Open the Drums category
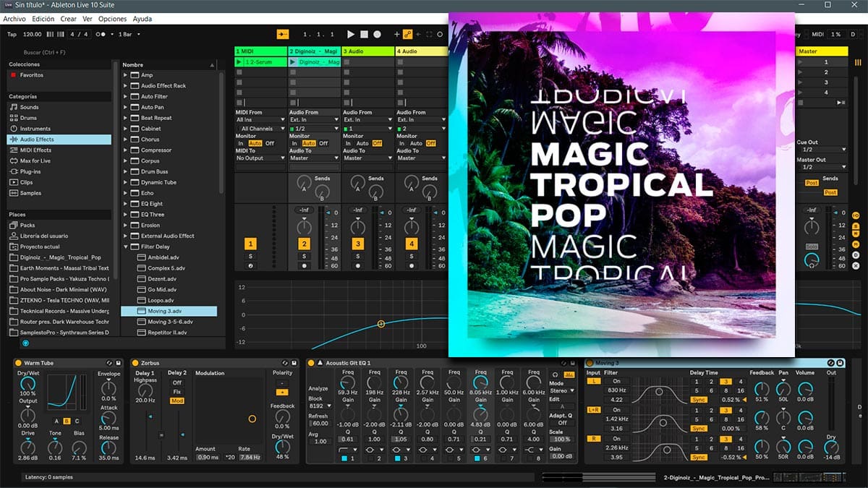The width and height of the screenshot is (868, 488). click(x=59, y=118)
